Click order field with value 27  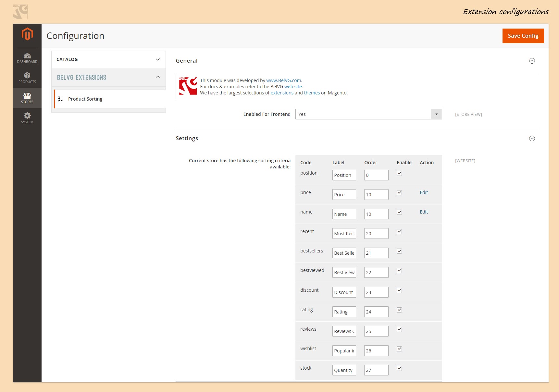[x=376, y=370]
